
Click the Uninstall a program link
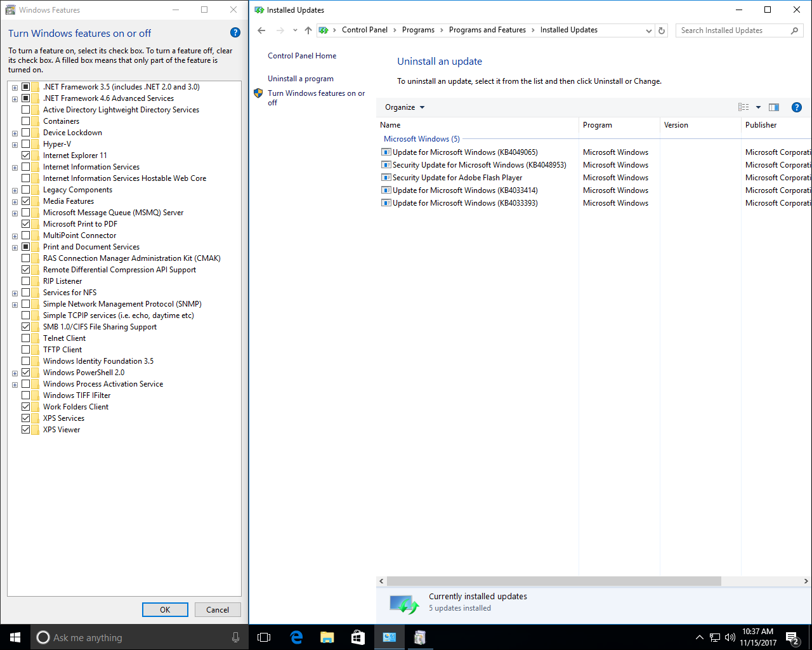point(301,79)
